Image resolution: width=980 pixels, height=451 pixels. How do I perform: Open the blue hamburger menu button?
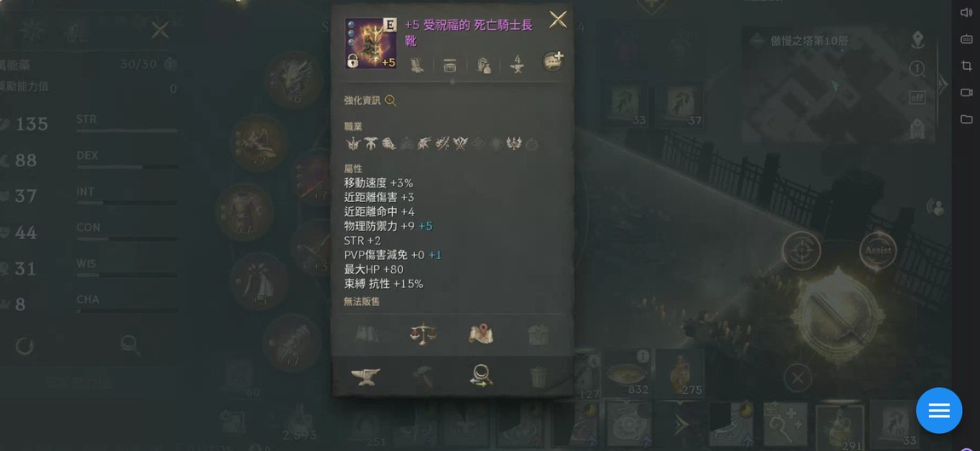pos(939,410)
